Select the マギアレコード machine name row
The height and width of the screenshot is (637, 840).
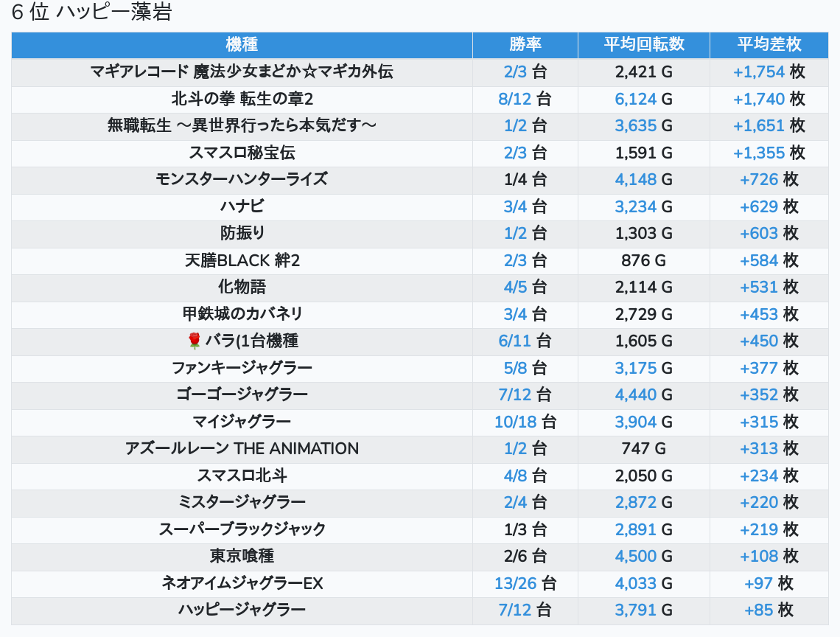click(x=242, y=72)
